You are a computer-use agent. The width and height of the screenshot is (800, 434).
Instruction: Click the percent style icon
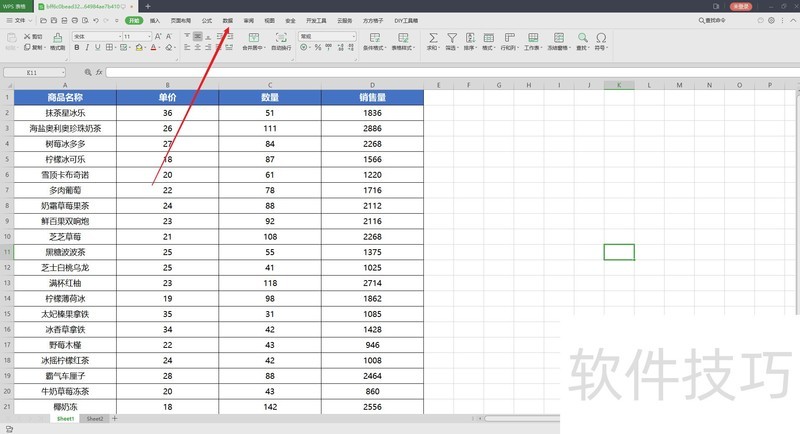(318, 47)
